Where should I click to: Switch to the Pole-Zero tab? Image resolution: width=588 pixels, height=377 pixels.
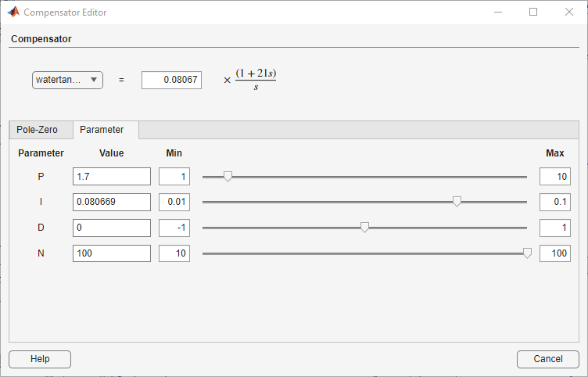(37, 130)
